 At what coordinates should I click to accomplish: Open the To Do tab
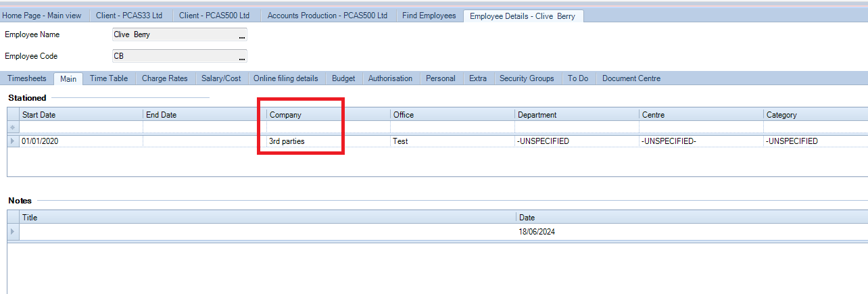pos(578,78)
